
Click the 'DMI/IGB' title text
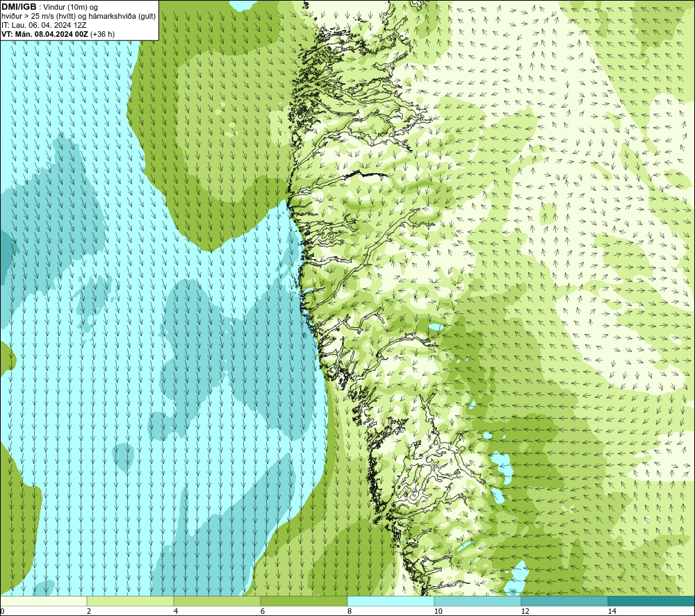click(19, 7)
